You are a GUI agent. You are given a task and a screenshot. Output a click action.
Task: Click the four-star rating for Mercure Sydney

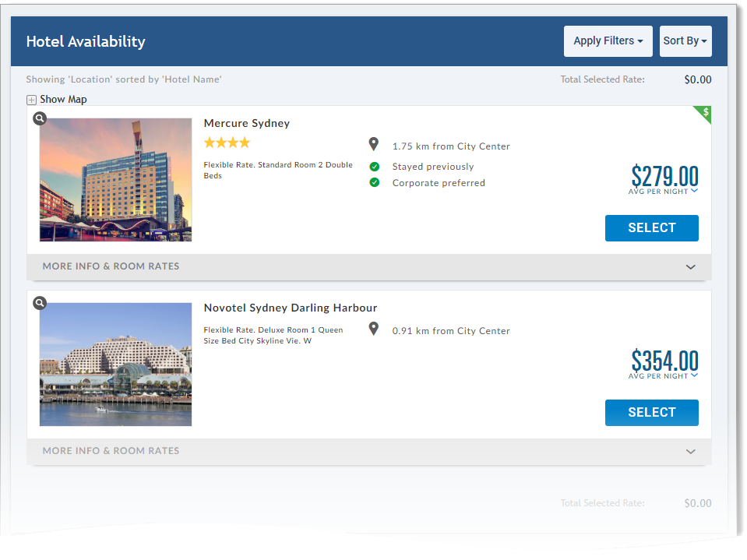(x=227, y=143)
